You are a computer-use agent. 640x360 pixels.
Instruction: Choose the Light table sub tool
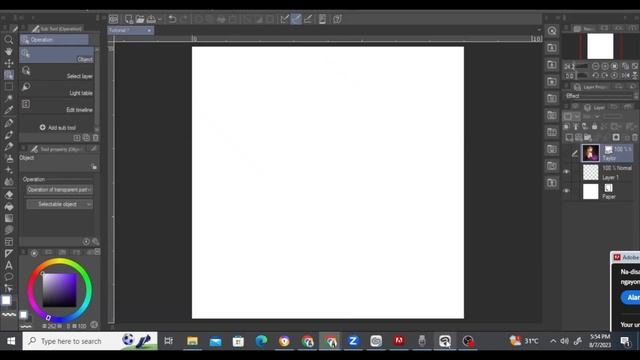(x=57, y=88)
